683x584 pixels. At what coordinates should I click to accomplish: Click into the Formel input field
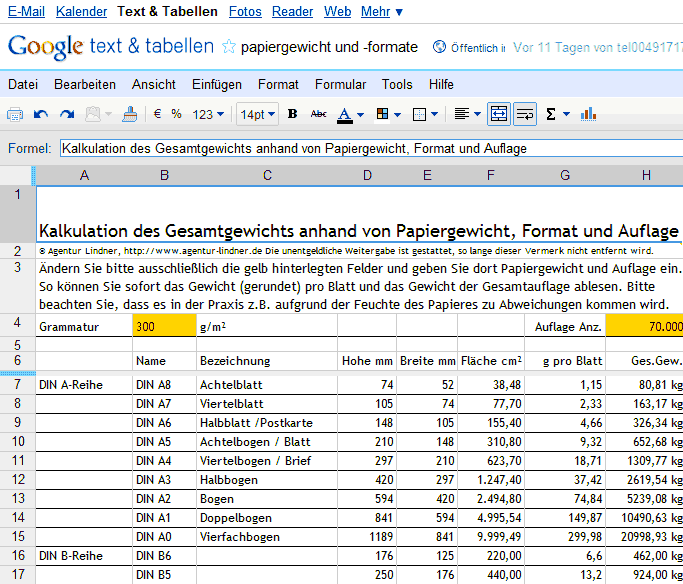[372, 149]
